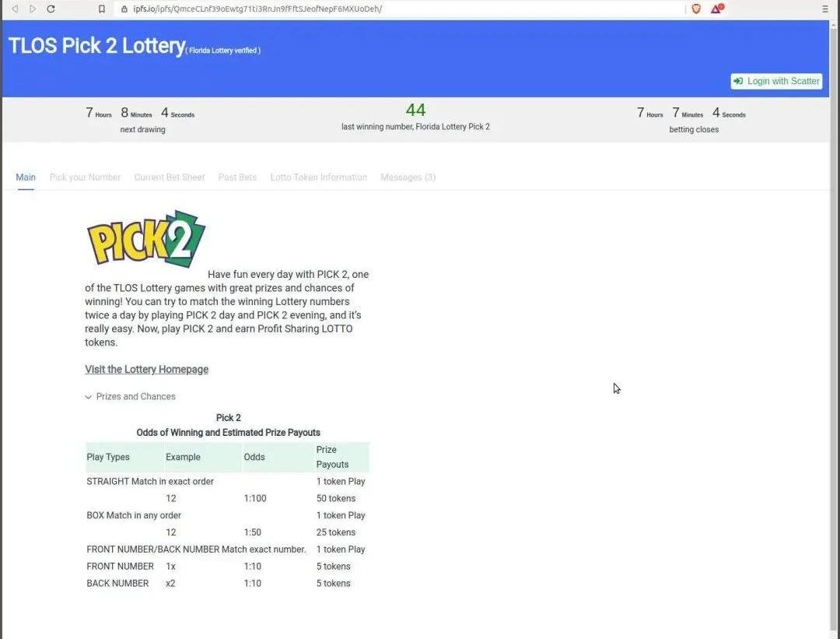Click the '50 tokens' payout cell

click(336, 499)
